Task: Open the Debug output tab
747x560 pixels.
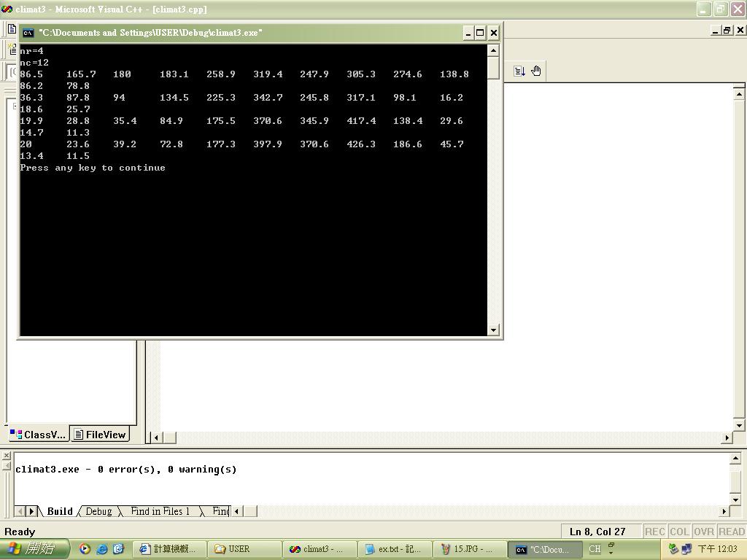Action: click(x=98, y=511)
